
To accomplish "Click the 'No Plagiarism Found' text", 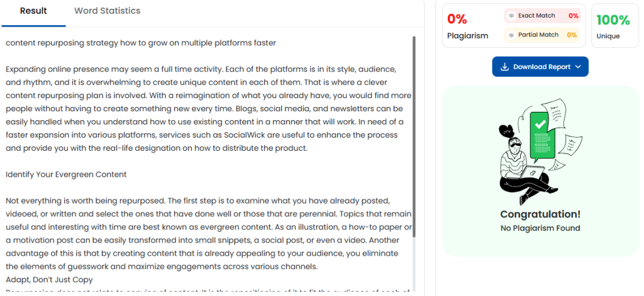I will [540, 228].
